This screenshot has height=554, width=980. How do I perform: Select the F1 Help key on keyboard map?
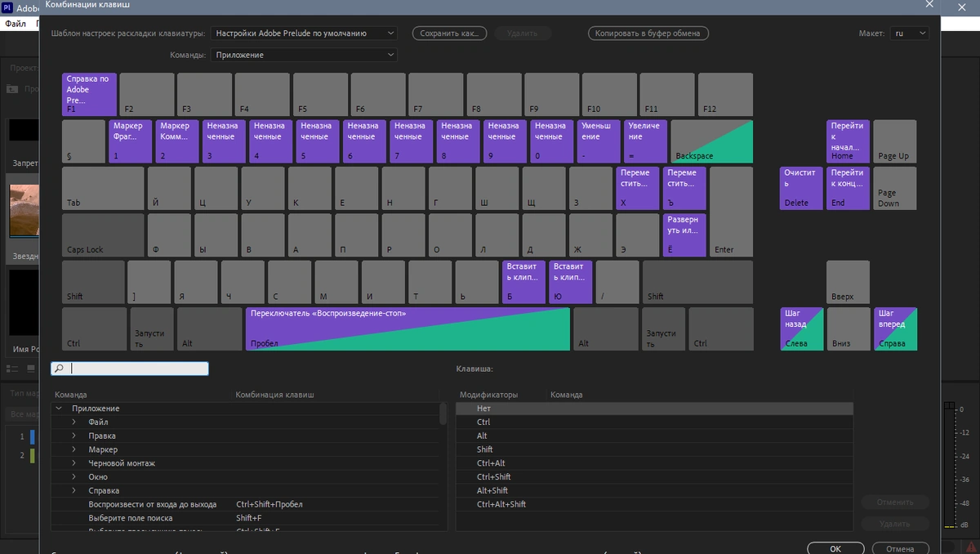89,94
